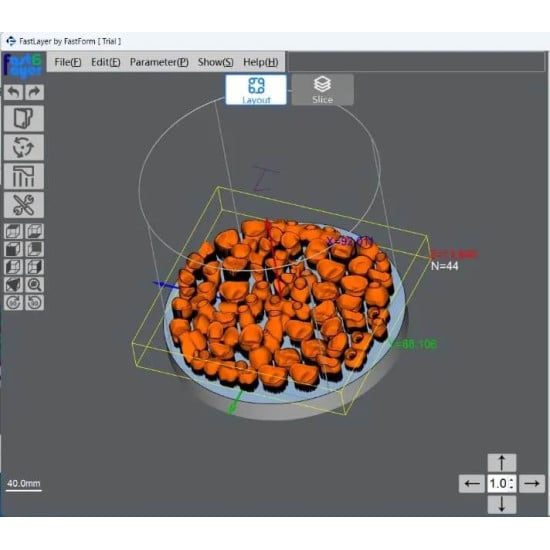Switch to back view cube icon
Image resolution: width=550 pixels, height=550 pixels.
(34, 249)
